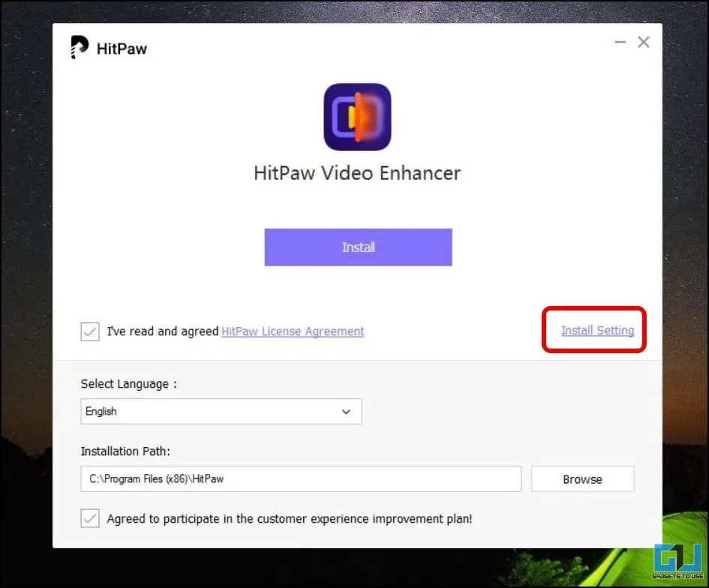
Task: Click the Installation Path text field
Action: click(301, 478)
